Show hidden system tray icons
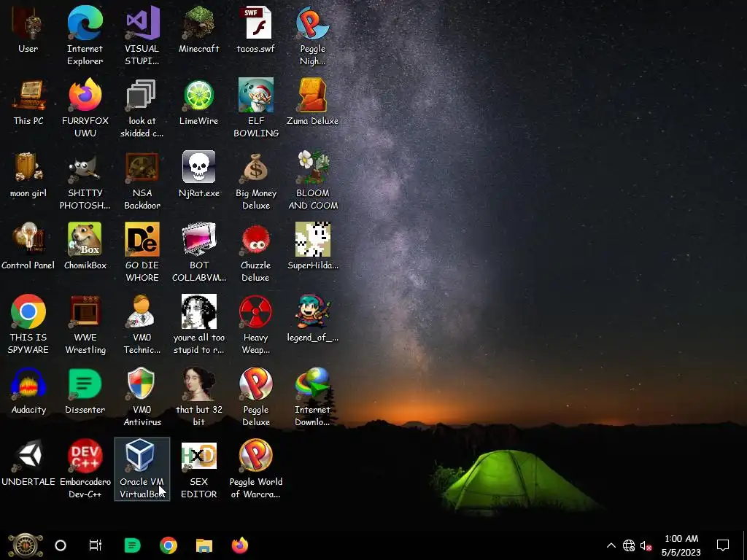 tap(611, 545)
